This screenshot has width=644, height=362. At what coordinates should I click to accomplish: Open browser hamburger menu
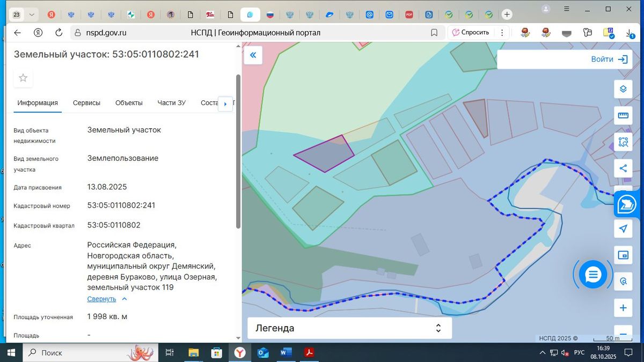(x=567, y=9)
